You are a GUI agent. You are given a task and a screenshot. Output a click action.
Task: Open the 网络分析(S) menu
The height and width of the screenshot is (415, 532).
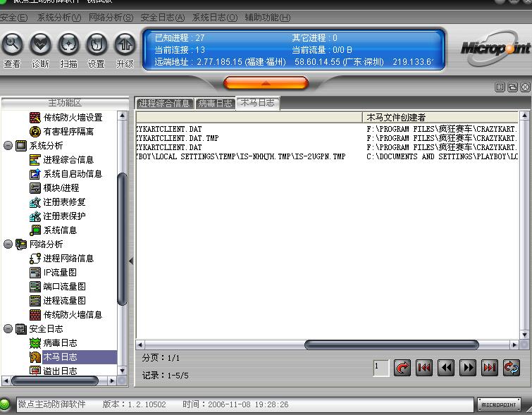point(111,18)
